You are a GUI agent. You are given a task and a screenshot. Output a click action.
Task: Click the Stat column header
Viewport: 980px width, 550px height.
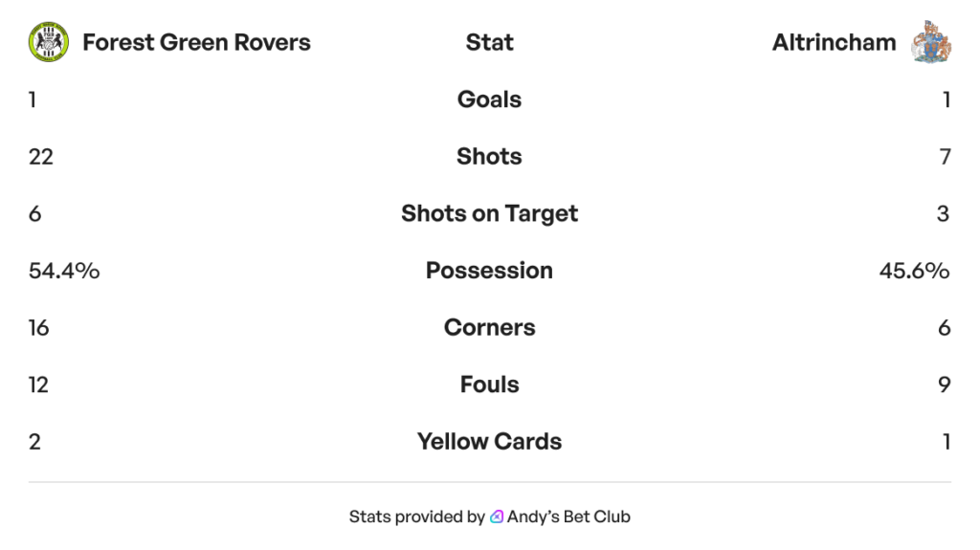tap(489, 42)
